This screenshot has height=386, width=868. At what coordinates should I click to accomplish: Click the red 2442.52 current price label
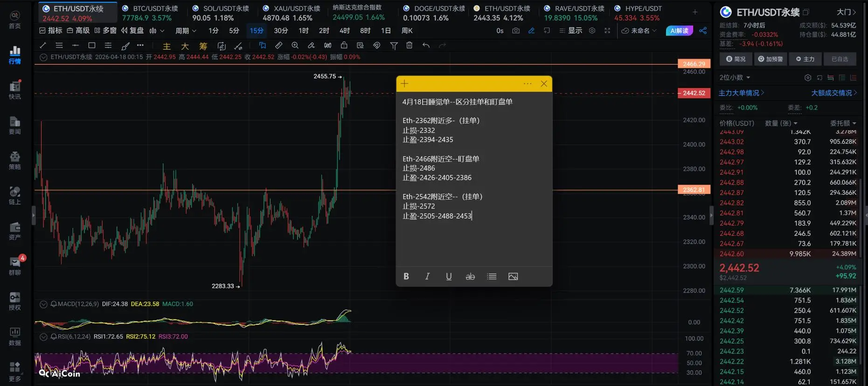[694, 93]
